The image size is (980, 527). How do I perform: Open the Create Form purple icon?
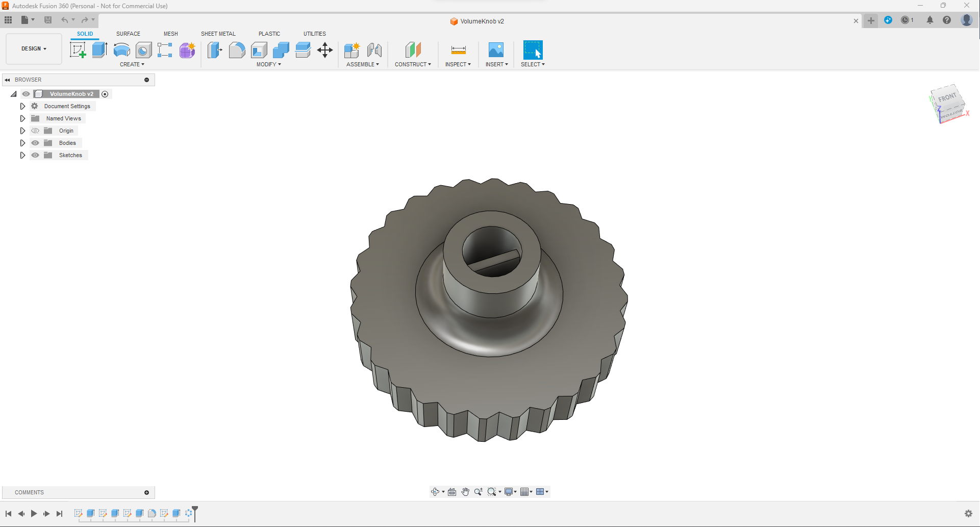click(187, 50)
